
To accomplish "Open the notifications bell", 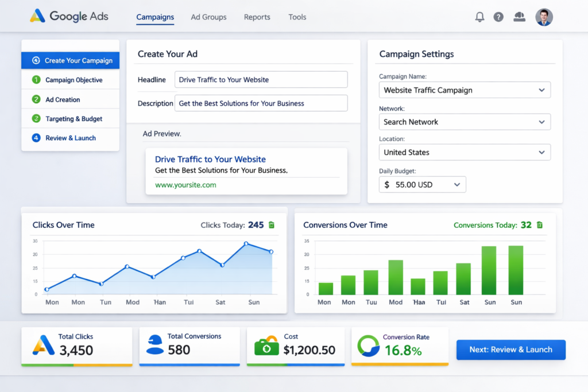I will click(479, 17).
